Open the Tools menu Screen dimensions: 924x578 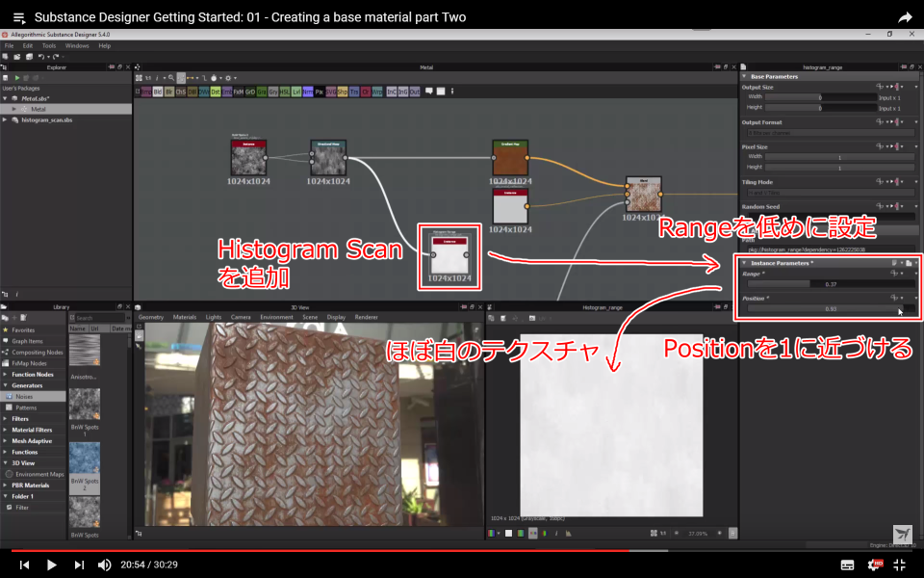click(x=49, y=45)
